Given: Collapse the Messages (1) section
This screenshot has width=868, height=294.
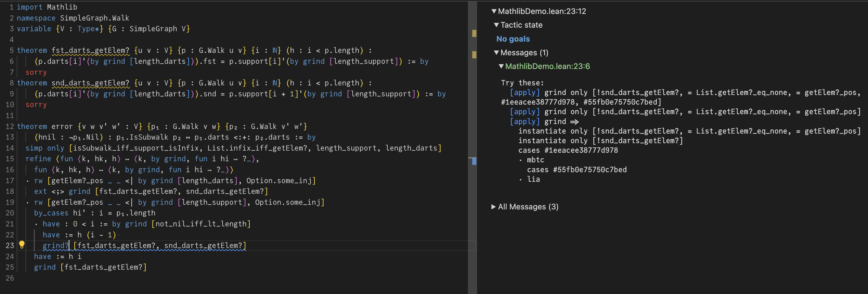Looking at the screenshot, I should (x=496, y=53).
